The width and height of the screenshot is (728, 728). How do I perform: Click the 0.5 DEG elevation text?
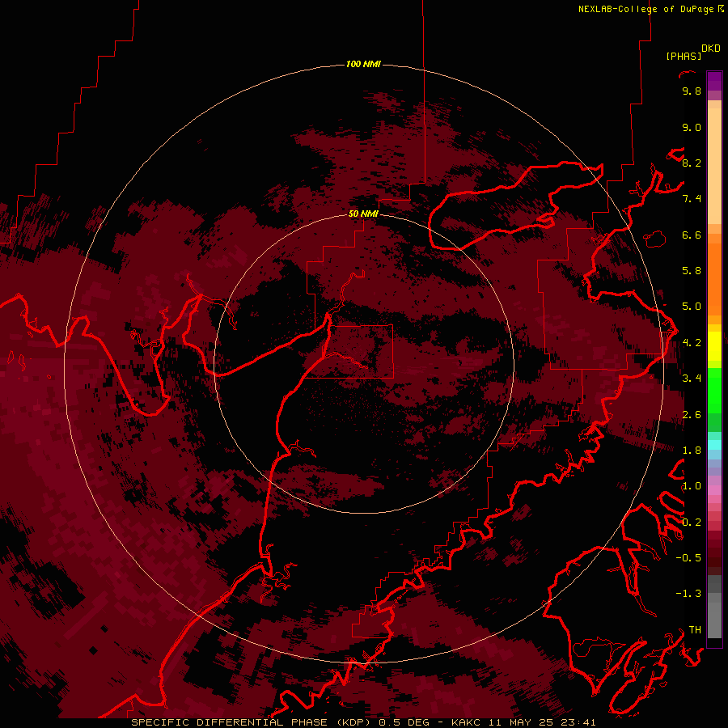pyautogui.click(x=405, y=722)
